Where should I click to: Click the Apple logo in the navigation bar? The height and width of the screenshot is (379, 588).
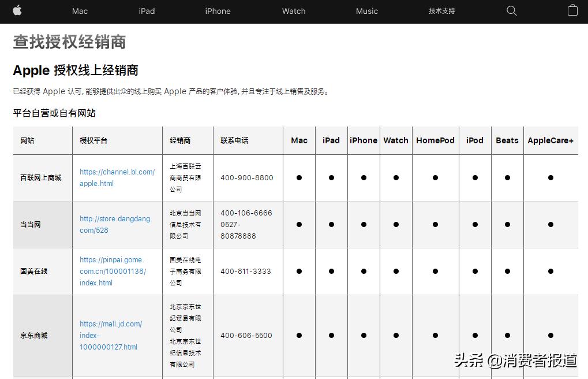pyautogui.click(x=17, y=10)
